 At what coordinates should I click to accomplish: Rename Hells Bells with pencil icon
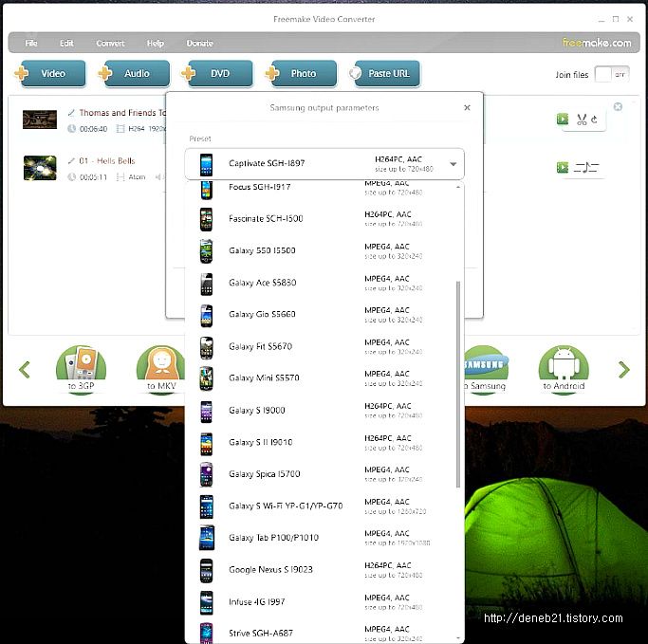tap(71, 160)
